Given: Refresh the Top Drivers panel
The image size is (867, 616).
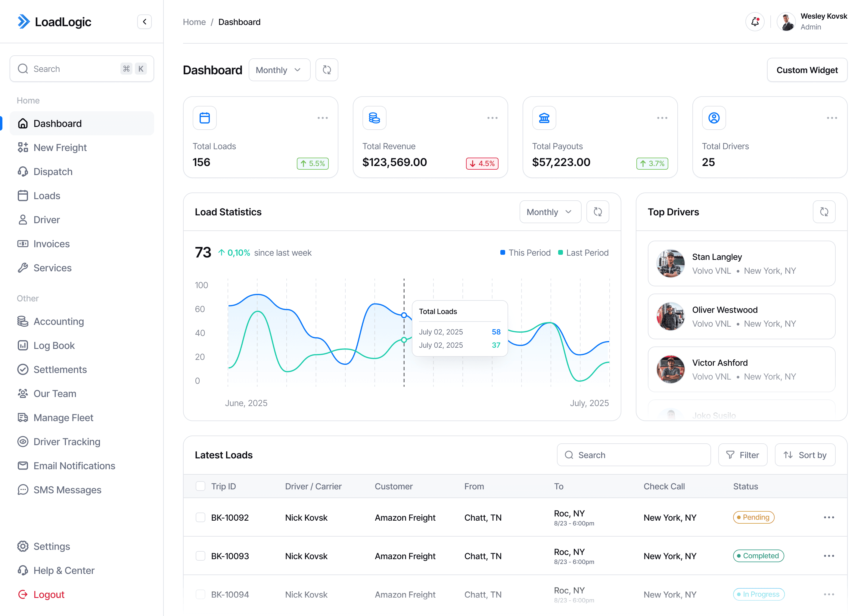Looking at the screenshot, I should [824, 212].
